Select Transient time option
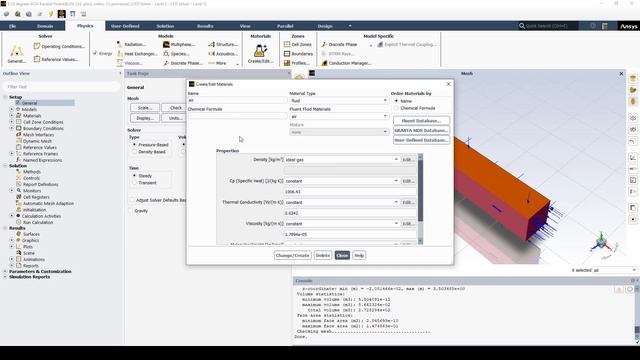Viewport: 640px width, 360px height. pos(134,182)
